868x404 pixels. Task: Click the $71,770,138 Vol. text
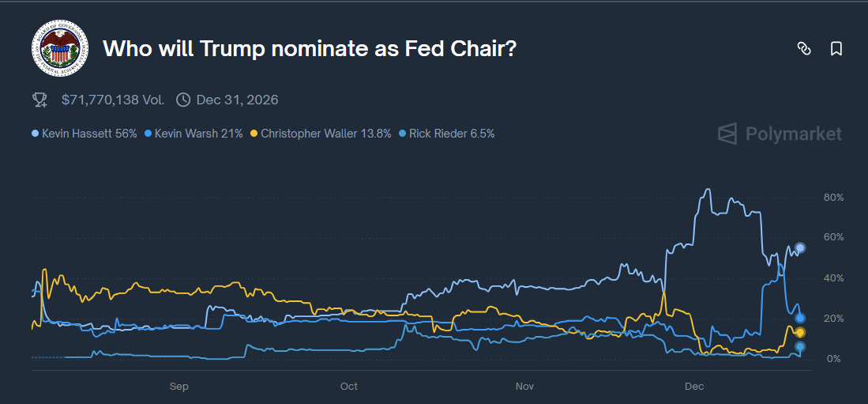click(113, 100)
